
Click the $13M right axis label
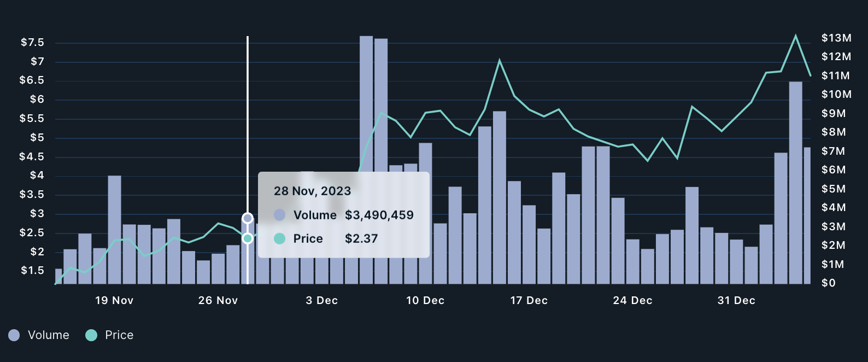pyautogui.click(x=836, y=38)
